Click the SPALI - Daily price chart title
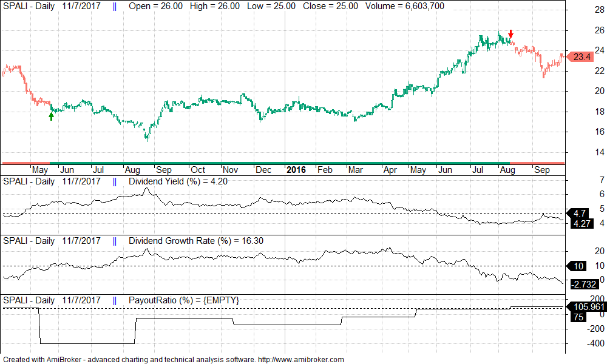 coord(29,5)
